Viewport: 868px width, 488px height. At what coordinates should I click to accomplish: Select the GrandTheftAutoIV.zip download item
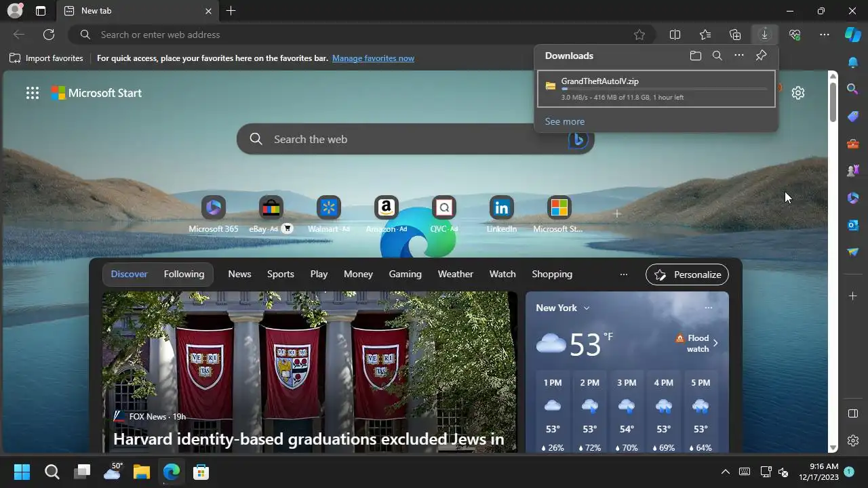(656, 89)
